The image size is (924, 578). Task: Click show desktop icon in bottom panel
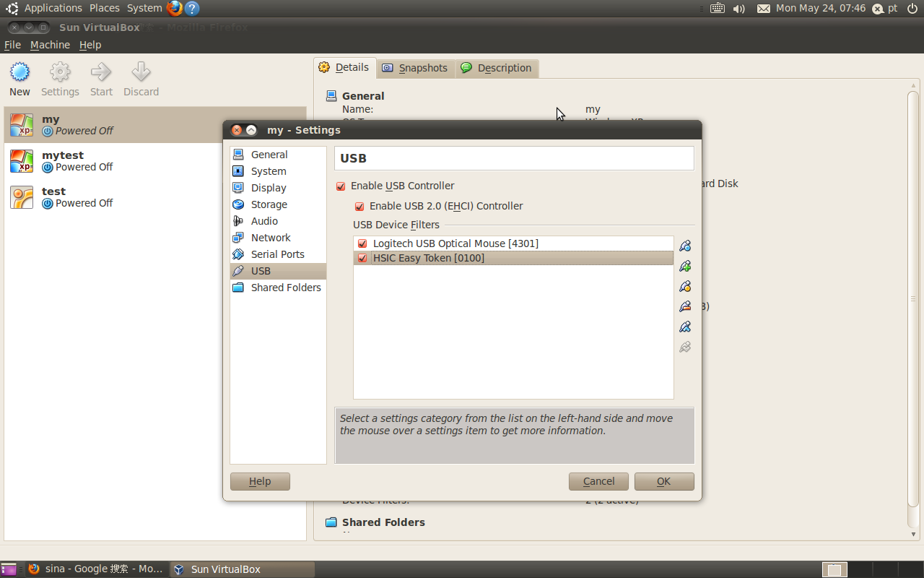click(9, 569)
